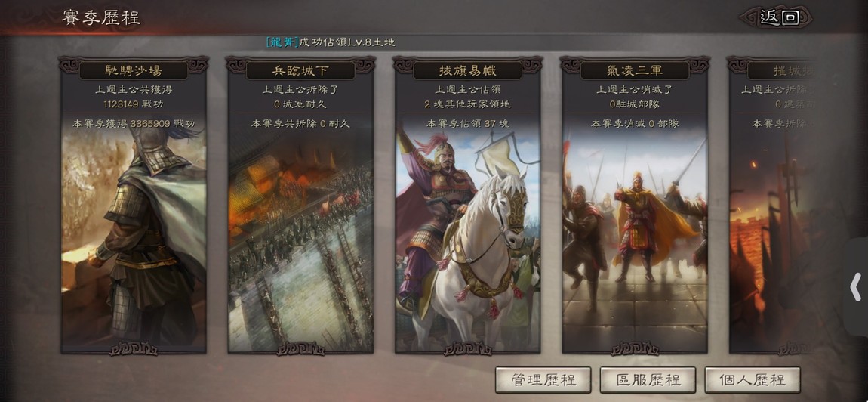This screenshot has height=402, width=868.
Task: Open the partially visible fifth card
Action: (x=773, y=206)
